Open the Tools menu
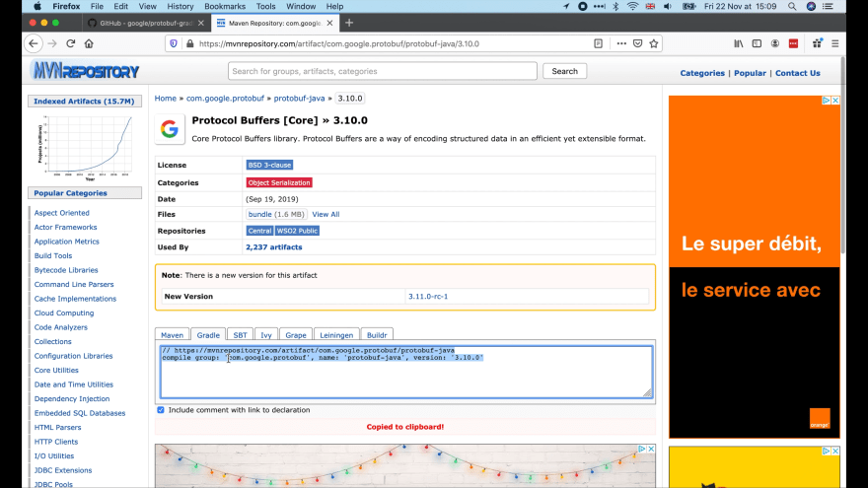The image size is (868, 488). pos(265,6)
